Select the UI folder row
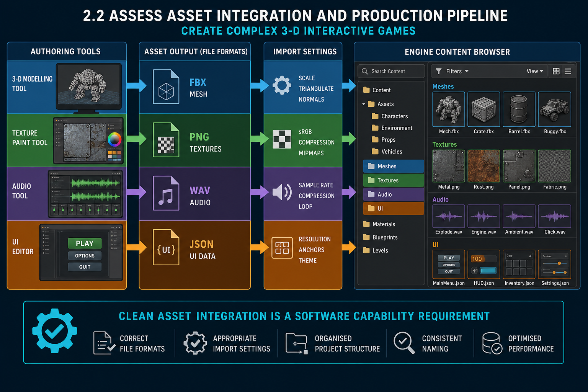Image resolution: width=588 pixels, height=392 pixels. 394,209
